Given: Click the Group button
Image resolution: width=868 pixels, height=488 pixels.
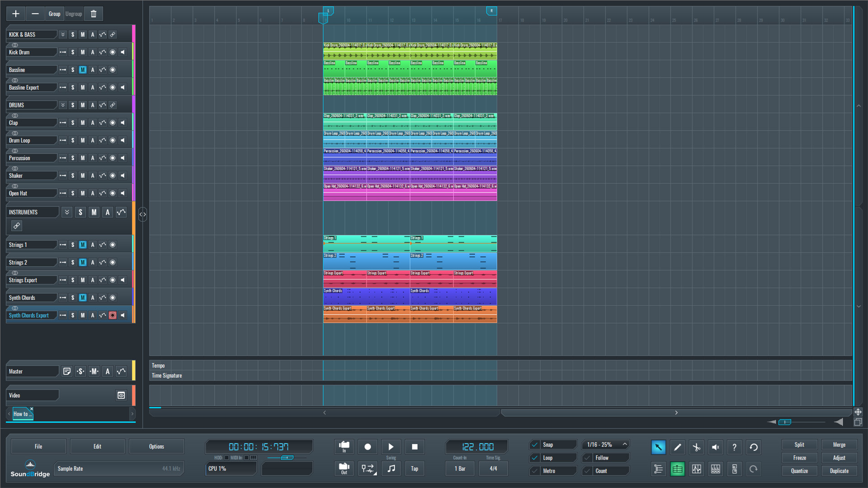Looking at the screenshot, I should point(54,14).
